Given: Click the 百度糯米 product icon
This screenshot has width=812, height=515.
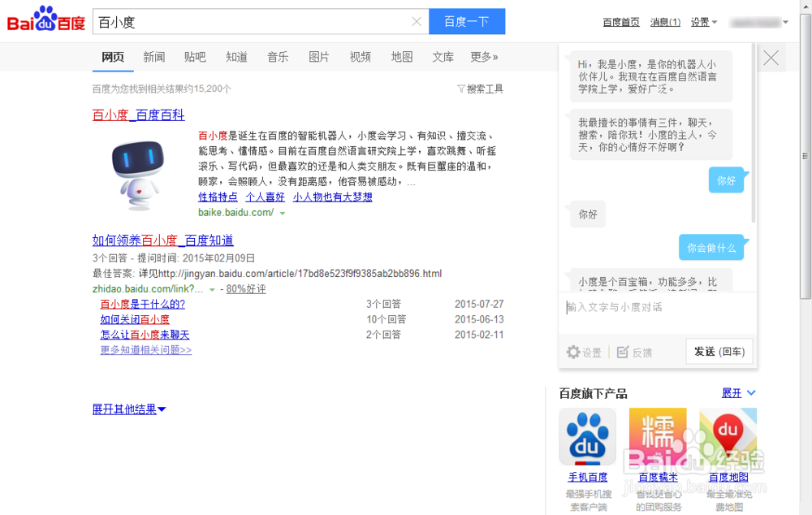Looking at the screenshot, I should coord(658,437).
